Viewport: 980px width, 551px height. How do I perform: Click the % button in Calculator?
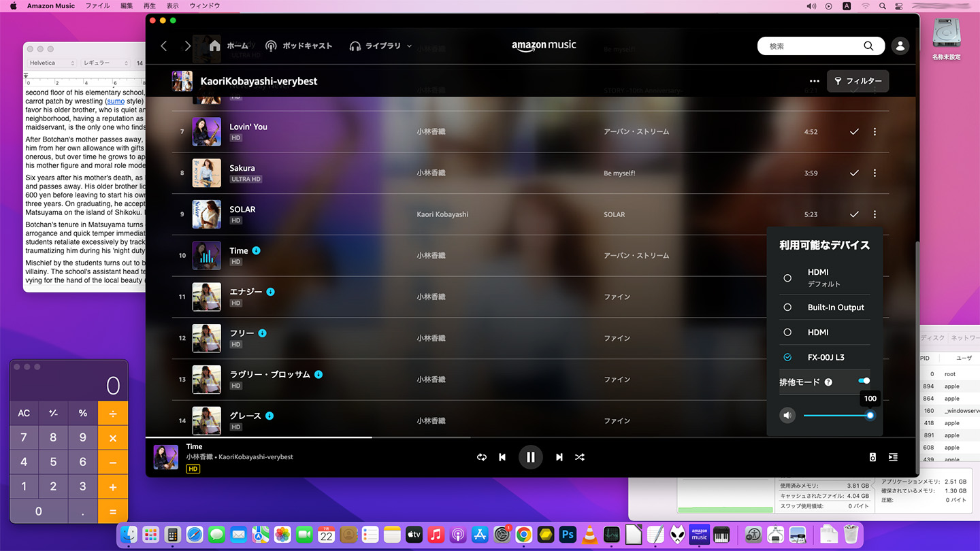[83, 413]
